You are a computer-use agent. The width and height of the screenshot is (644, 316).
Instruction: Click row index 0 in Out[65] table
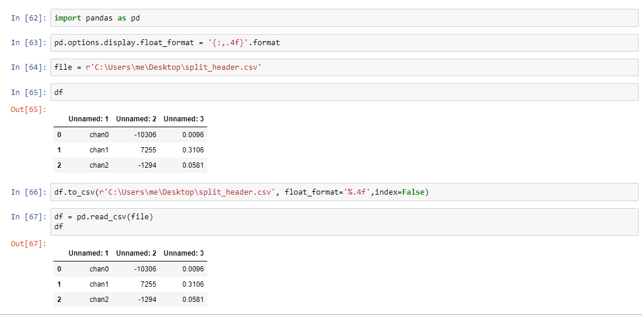[59, 135]
